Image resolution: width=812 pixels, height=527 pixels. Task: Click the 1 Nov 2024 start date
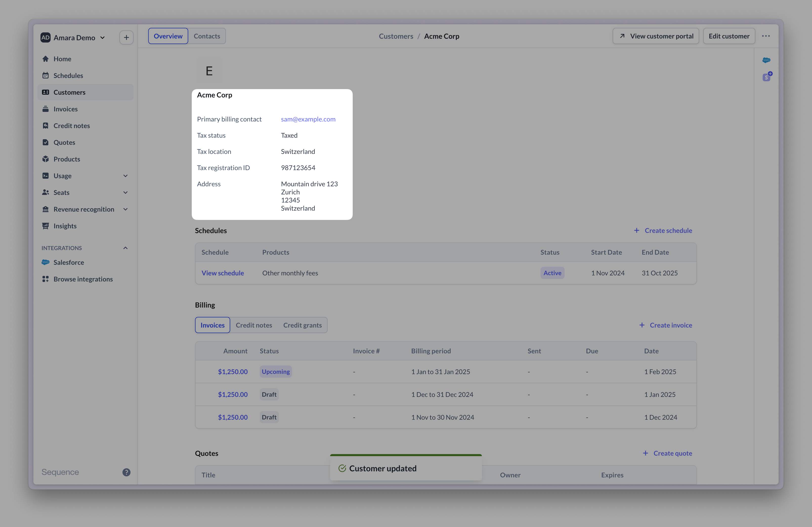pyautogui.click(x=608, y=273)
